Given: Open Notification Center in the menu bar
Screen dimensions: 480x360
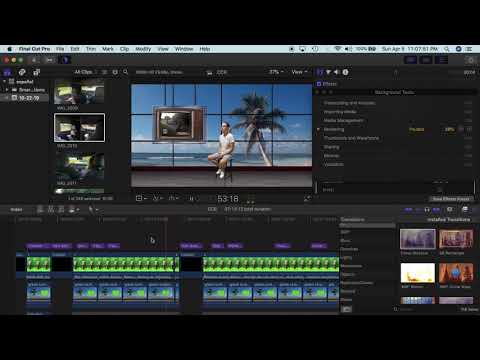Looking at the screenshot, I should (x=469, y=49).
